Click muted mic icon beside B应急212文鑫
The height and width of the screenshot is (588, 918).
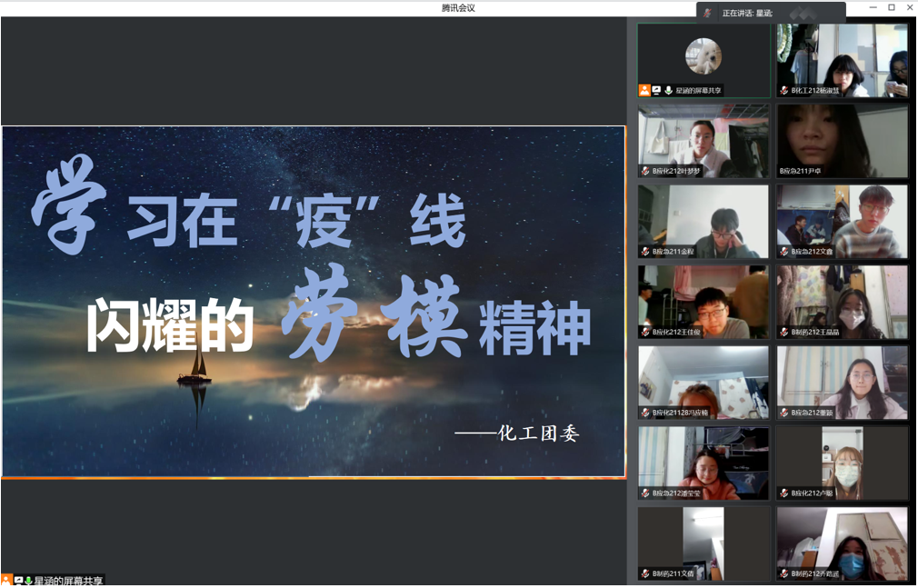point(783,252)
